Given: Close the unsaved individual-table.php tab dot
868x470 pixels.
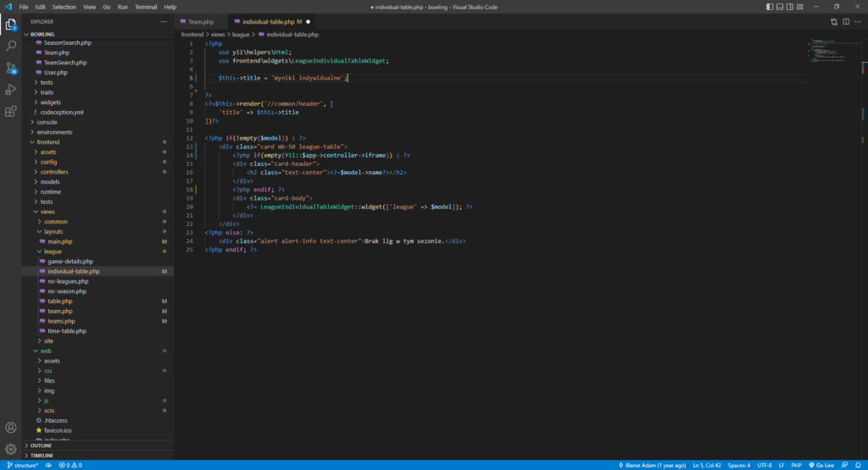Looking at the screenshot, I should pos(308,21).
